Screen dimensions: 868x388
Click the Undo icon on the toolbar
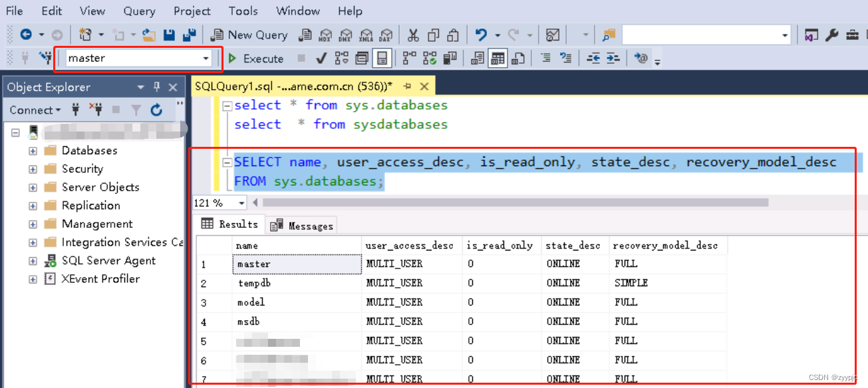(482, 35)
